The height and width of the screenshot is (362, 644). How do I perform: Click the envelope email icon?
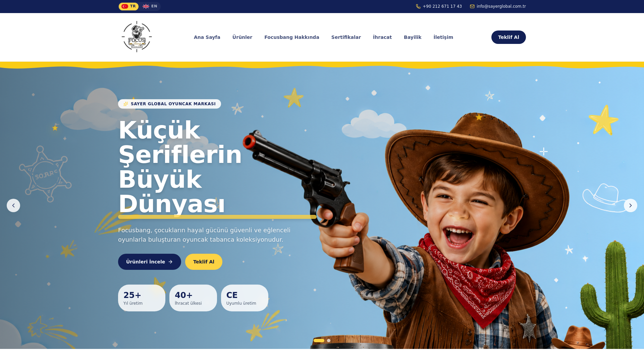[472, 6]
